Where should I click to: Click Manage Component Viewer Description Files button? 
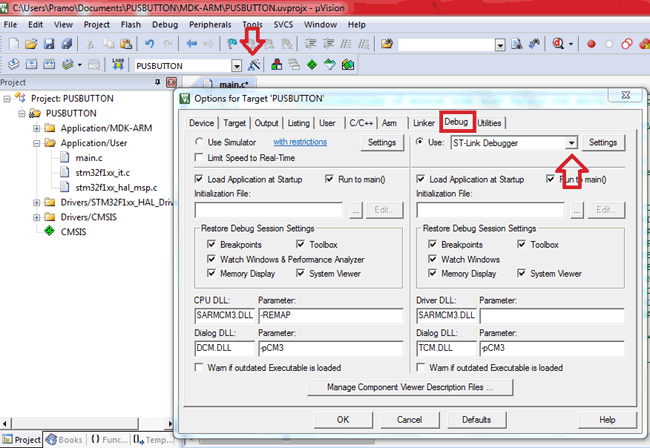[411, 387]
